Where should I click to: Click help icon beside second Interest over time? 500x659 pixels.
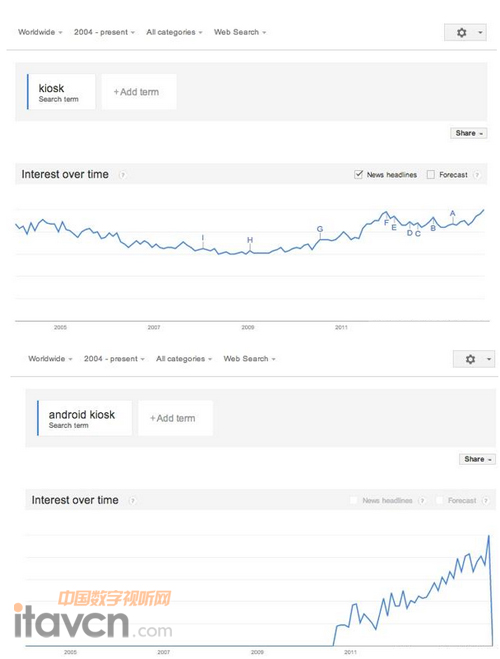tap(132, 501)
